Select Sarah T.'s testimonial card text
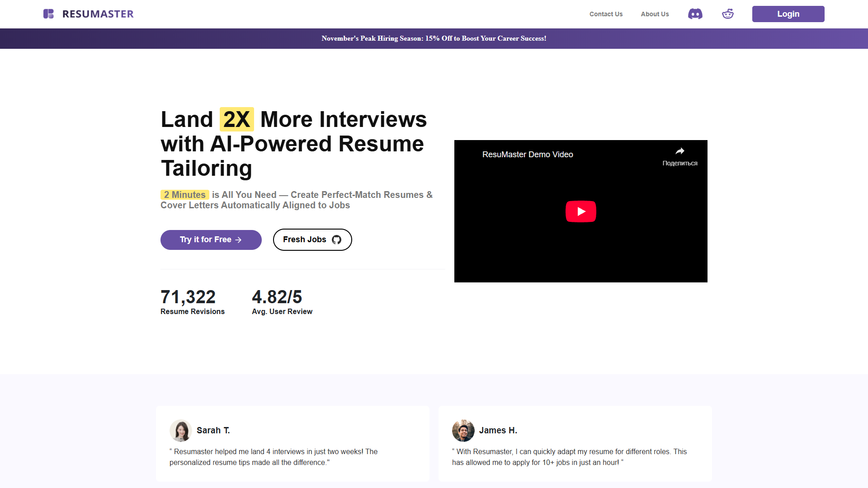868x488 pixels. pyautogui.click(x=274, y=457)
